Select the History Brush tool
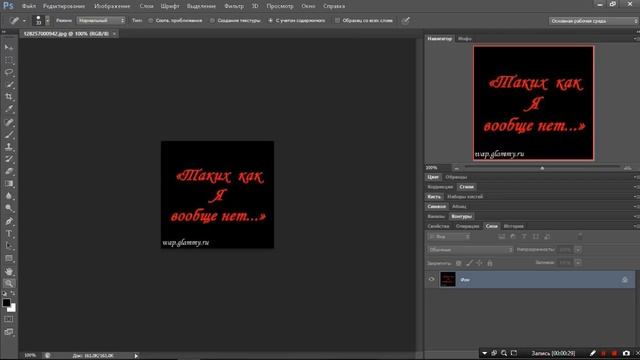Screen dimensions: 640x360 [x=9, y=159]
